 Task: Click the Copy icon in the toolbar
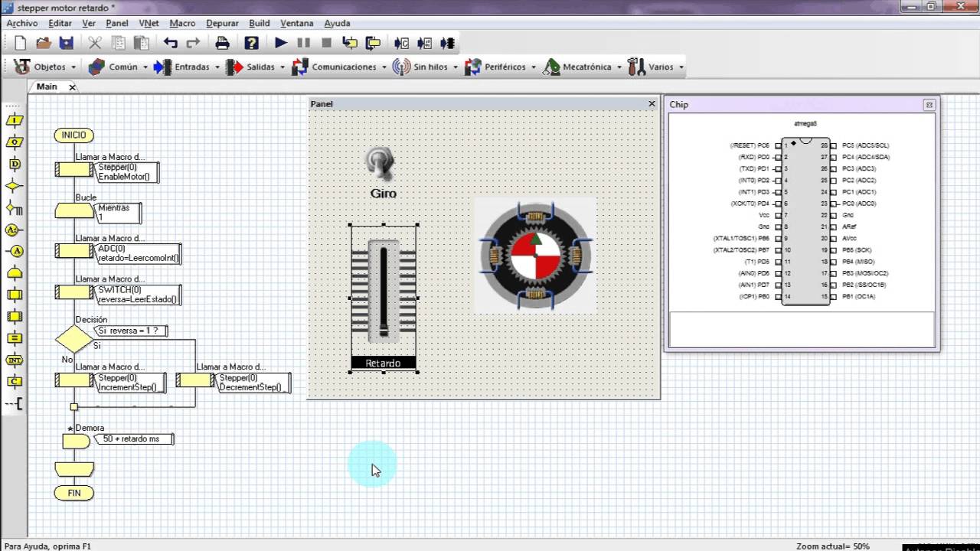click(x=118, y=43)
